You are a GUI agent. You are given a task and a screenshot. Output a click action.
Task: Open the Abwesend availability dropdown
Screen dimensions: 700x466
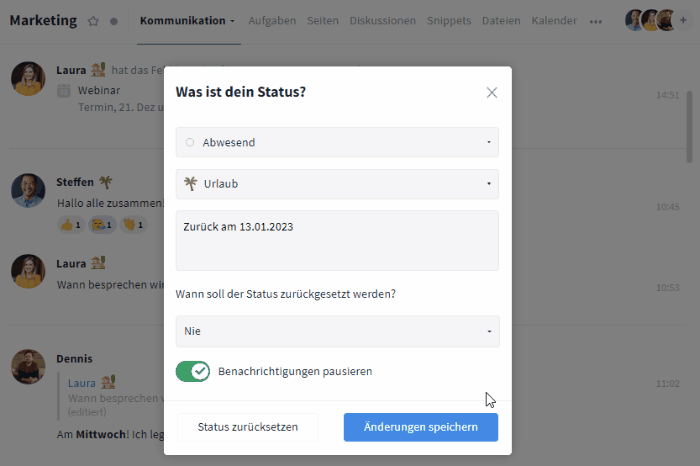pyautogui.click(x=337, y=142)
